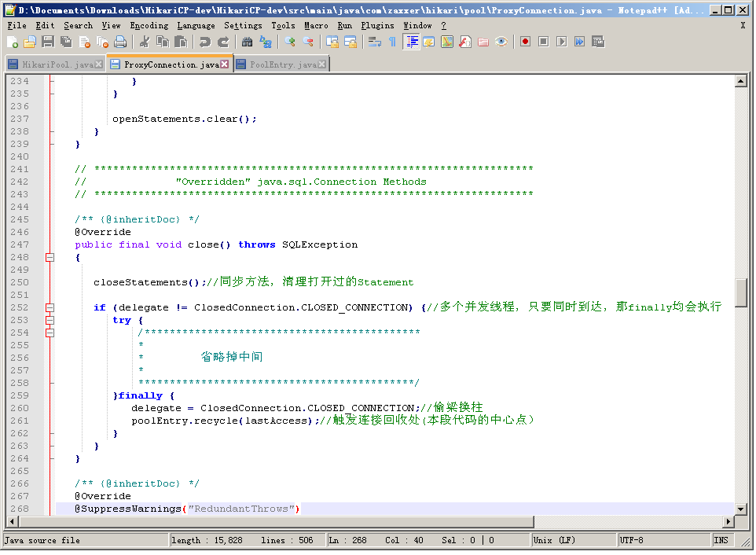The image size is (756, 555).
Task: Open the ? help menu
Action: tap(443, 26)
